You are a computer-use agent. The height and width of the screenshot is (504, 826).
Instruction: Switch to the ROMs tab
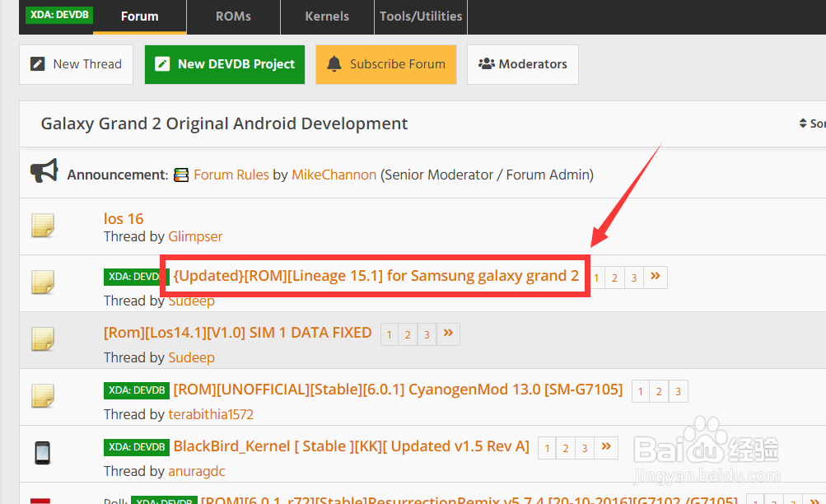[x=233, y=16]
